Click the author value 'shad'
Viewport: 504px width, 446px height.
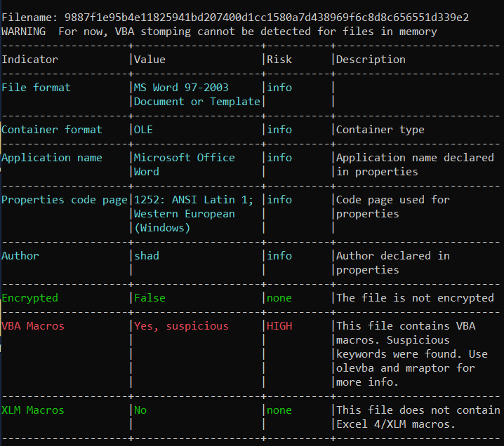click(147, 255)
